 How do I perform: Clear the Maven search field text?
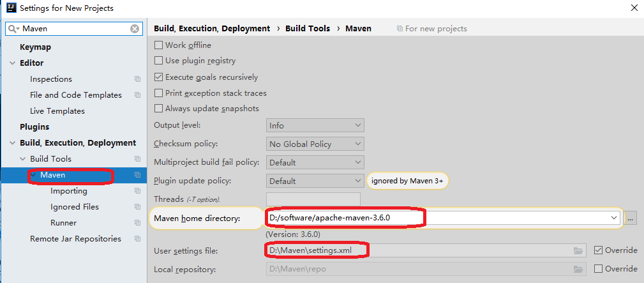[x=135, y=29]
